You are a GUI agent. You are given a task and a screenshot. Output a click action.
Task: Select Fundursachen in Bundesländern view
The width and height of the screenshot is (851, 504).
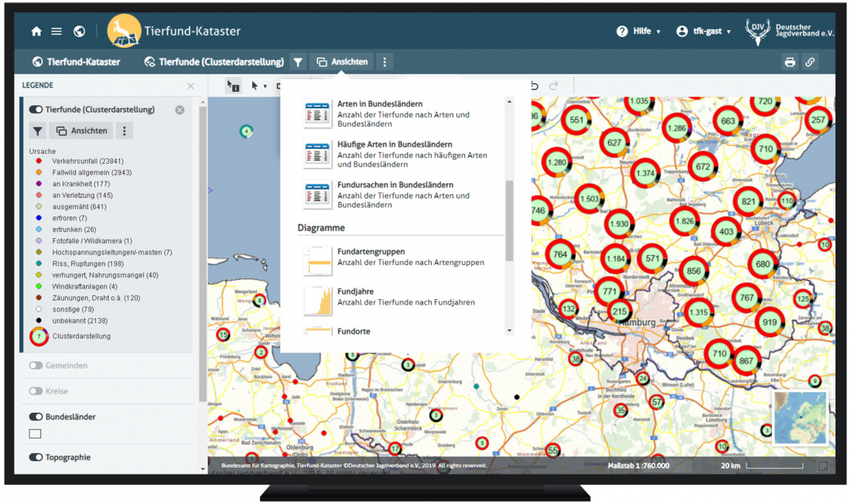click(395, 195)
